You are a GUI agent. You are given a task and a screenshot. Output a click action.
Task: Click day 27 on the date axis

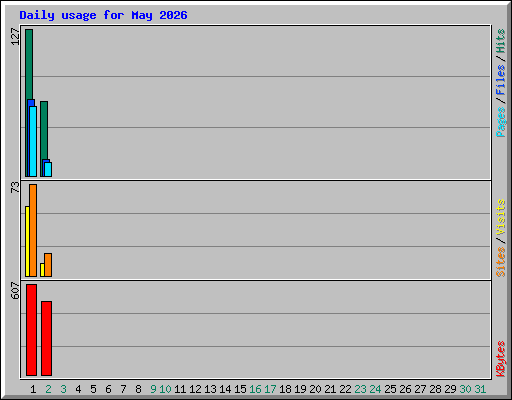(x=420, y=389)
